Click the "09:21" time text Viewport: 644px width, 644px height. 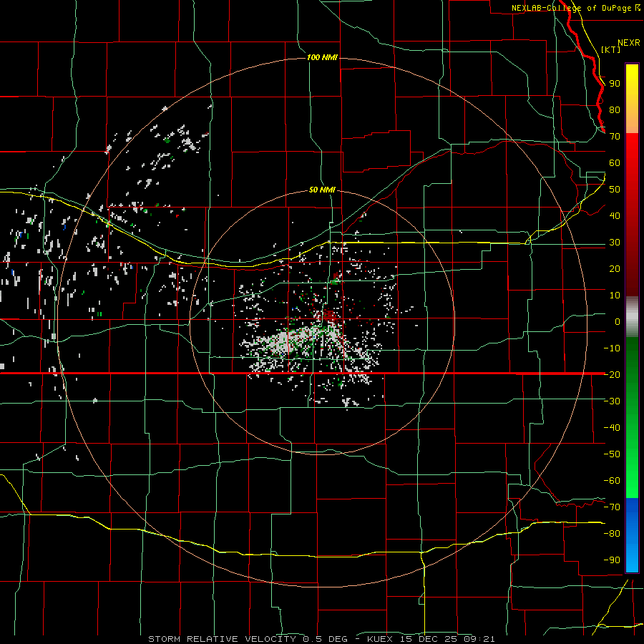(479, 639)
